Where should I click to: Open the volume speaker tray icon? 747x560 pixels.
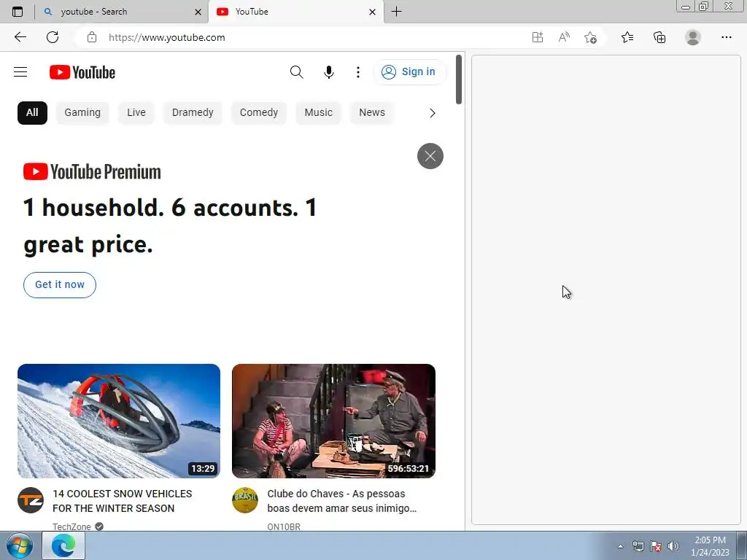pyautogui.click(x=673, y=546)
